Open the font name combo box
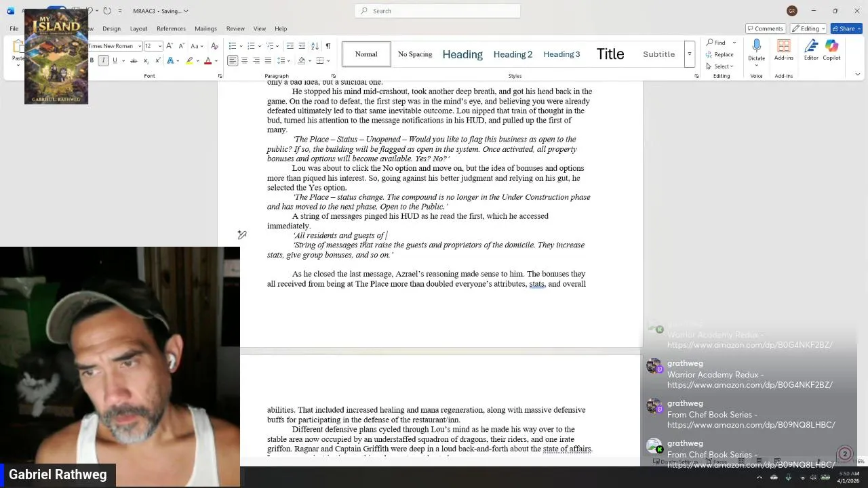Viewport: 868px width, 488px height. click(114, 46)
